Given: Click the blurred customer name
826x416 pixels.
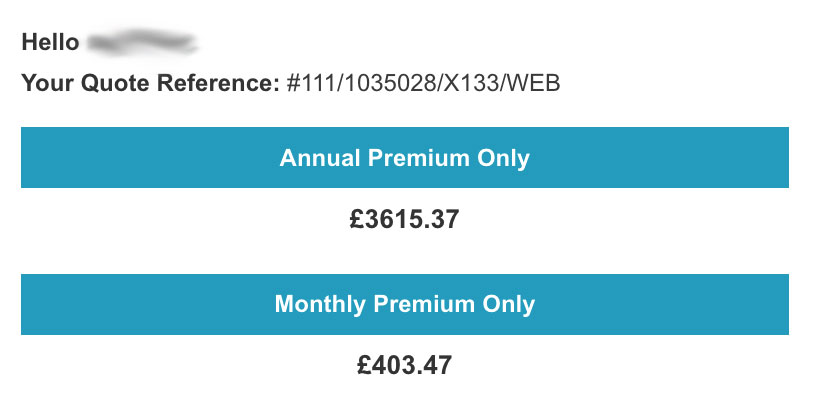Looking at the screenshot, I should coord(142,42).
